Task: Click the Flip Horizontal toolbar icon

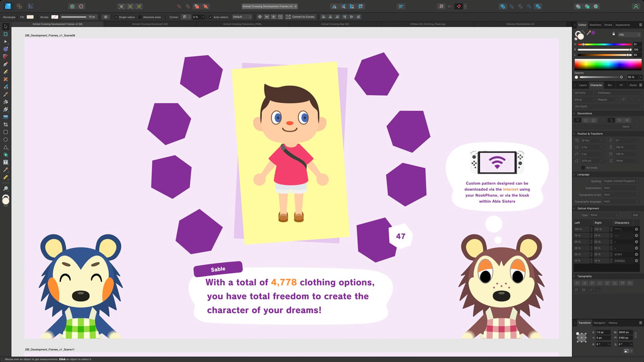Action: (334, 6)
